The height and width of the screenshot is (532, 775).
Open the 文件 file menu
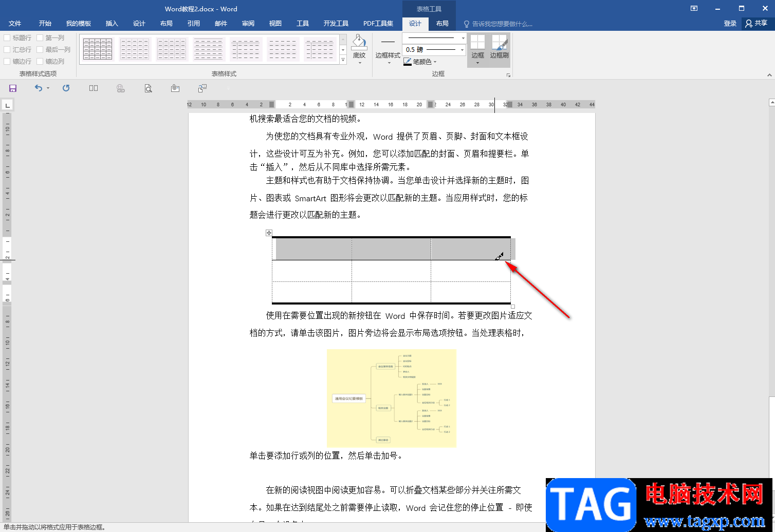click(x=15, y=24)
